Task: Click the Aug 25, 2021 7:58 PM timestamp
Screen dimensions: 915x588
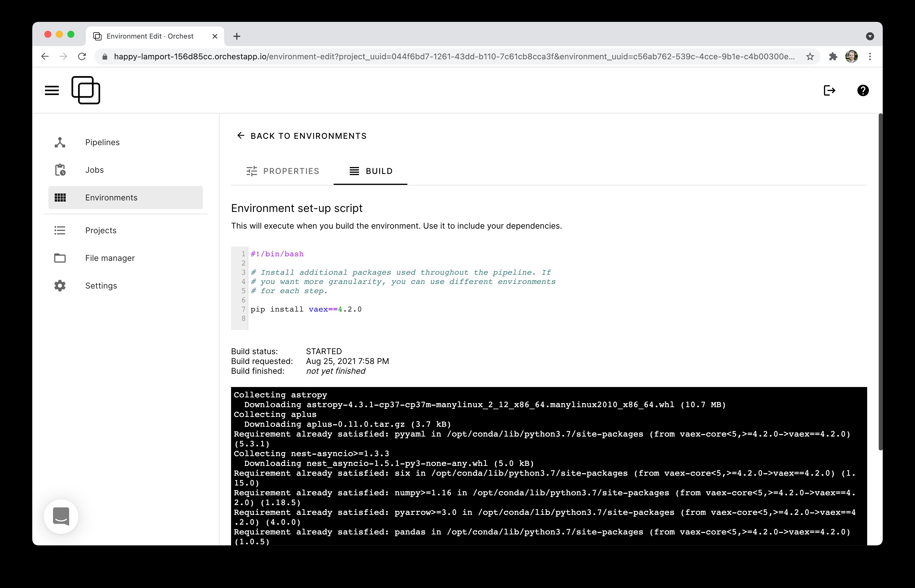Action: pos(347,361)
